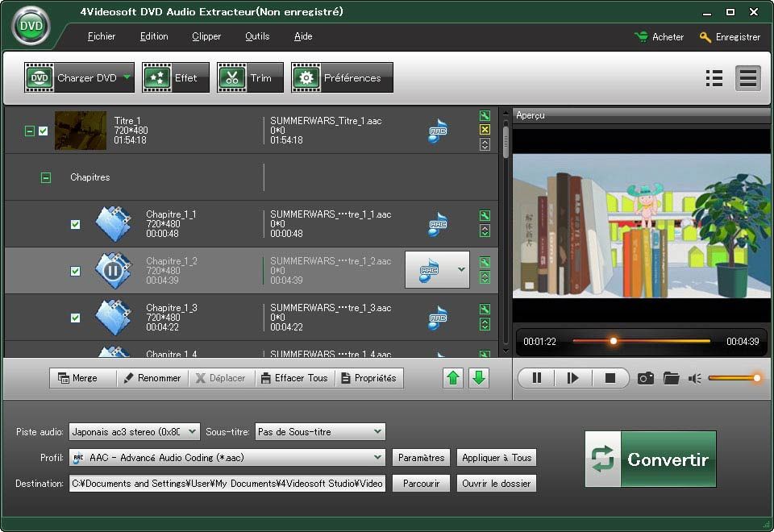Open the Profil dropdown

(x=227, y=458)
